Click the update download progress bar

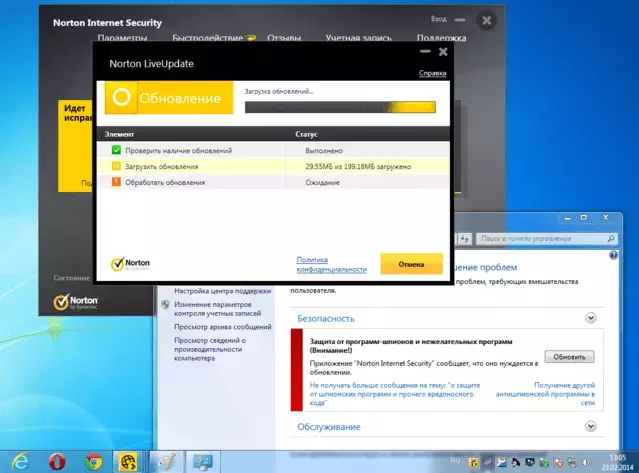(x=340, y=107)
